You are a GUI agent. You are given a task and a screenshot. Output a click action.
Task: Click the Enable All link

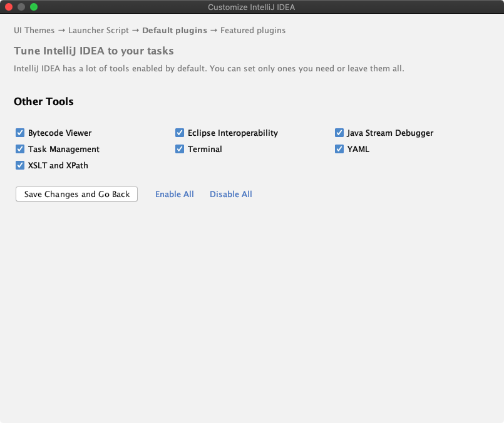175,194
